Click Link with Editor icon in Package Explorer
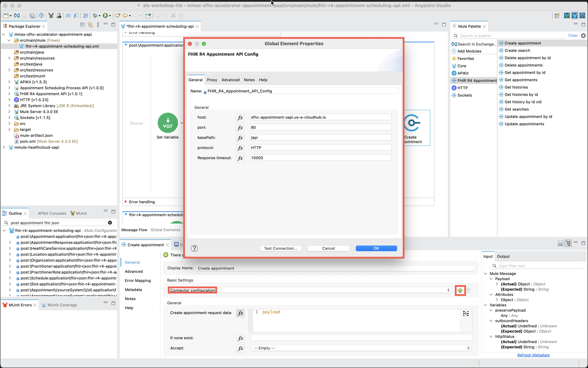 [90, 25]
